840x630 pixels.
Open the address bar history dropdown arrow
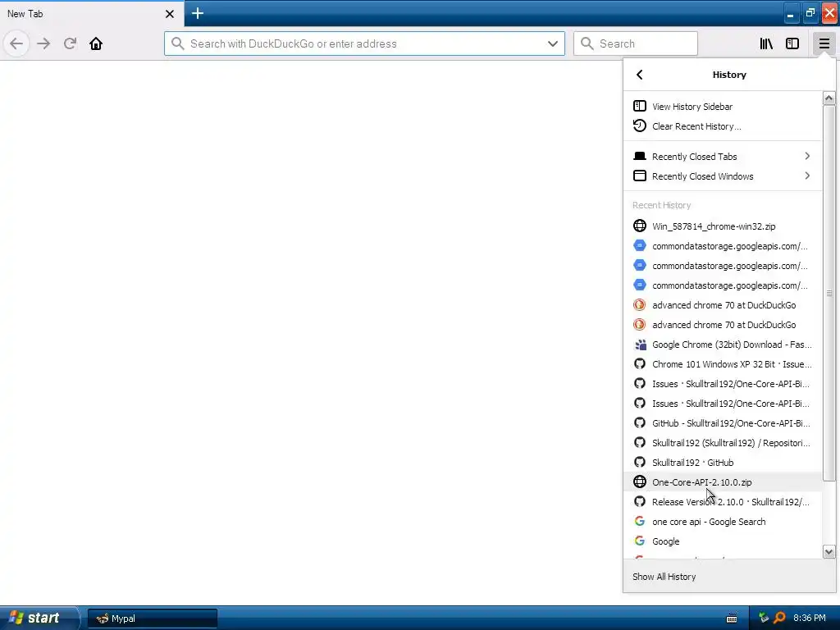[x=552, y=43]
